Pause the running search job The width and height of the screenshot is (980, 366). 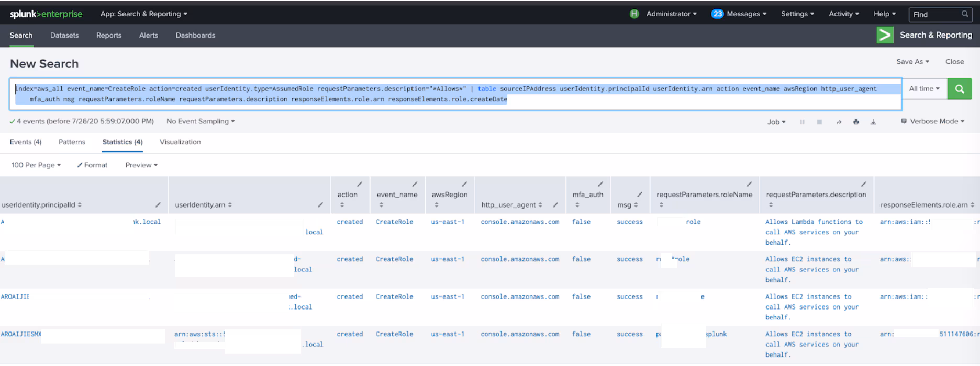tap(802, 122)
